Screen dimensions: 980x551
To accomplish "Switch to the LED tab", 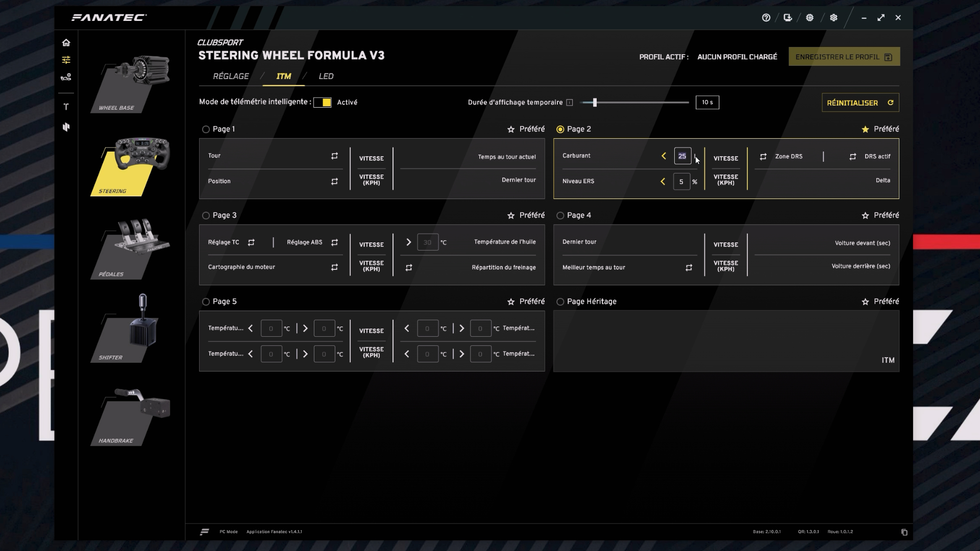I will click(326, 76).
